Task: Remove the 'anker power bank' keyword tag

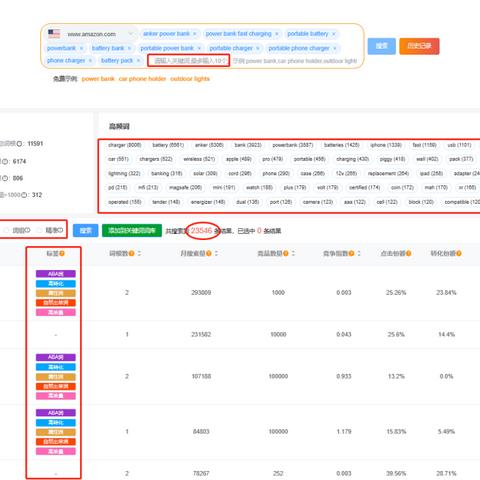Action: point(195,34)
